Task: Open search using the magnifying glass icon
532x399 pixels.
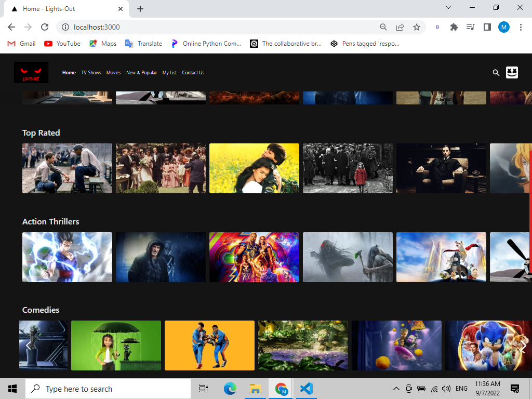Action: click(496, 73)
